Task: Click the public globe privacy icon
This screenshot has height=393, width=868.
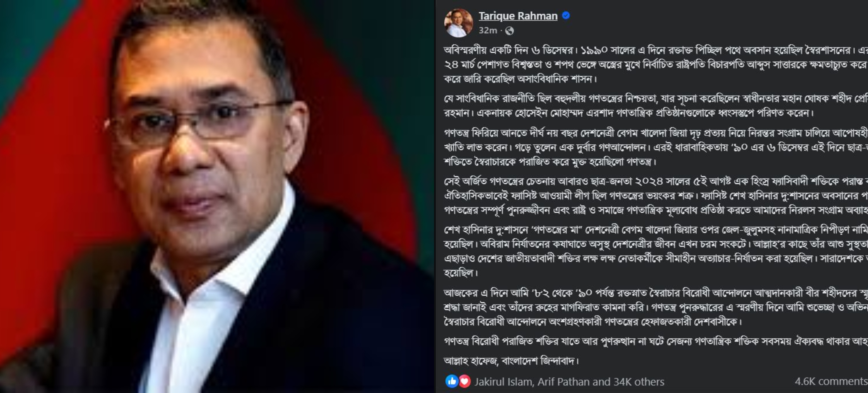Action: click(x=510, y=31)
